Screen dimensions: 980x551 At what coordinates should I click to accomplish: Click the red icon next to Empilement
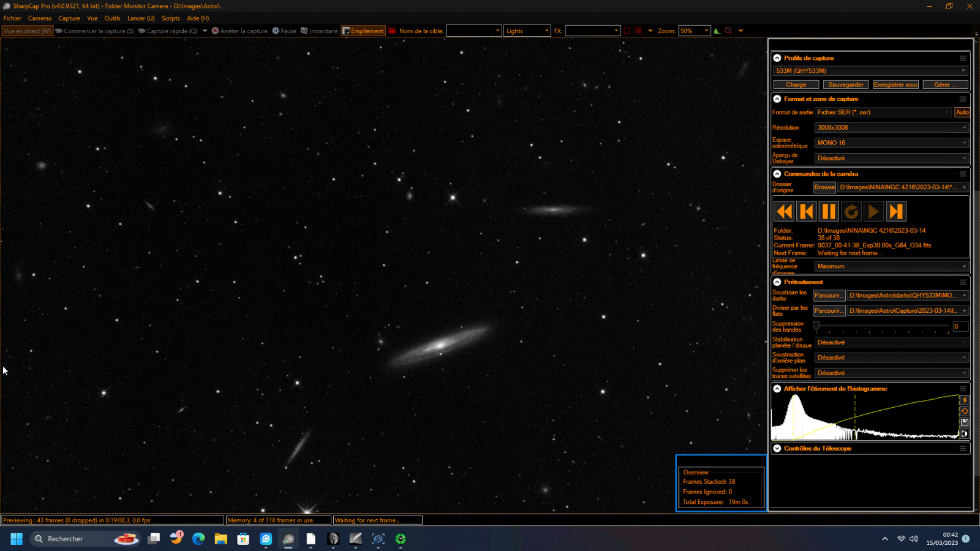(x=392, y=31)
